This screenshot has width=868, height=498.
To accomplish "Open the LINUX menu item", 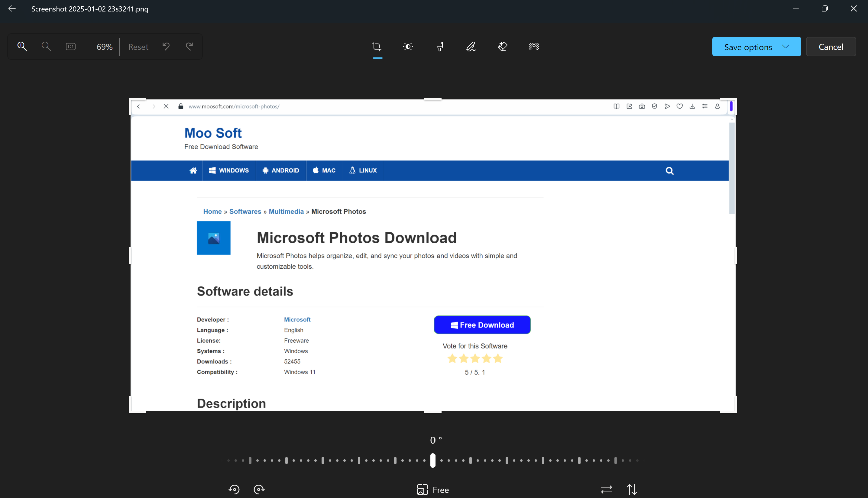I will [363, 170].
